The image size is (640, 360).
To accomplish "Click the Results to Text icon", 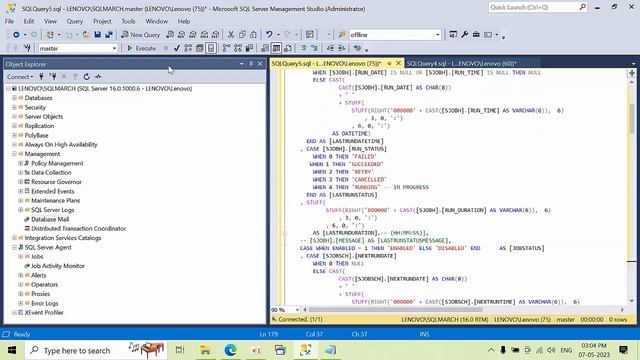I will point(265,48).
